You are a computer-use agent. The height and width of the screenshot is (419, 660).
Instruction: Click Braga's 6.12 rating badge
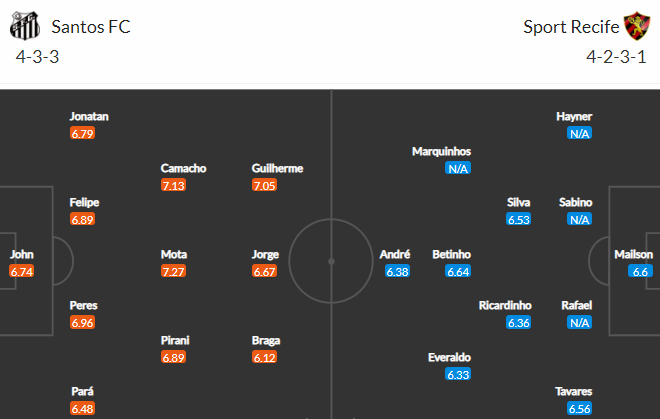point(265,357)
